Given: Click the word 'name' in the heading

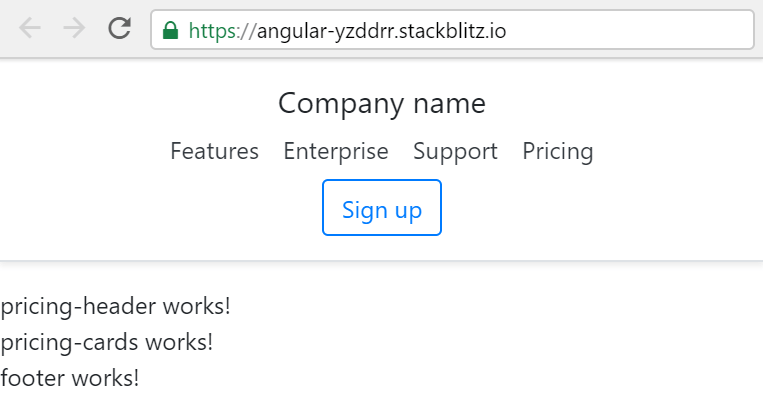Looking at the screenshot, I should click(449, 103).
